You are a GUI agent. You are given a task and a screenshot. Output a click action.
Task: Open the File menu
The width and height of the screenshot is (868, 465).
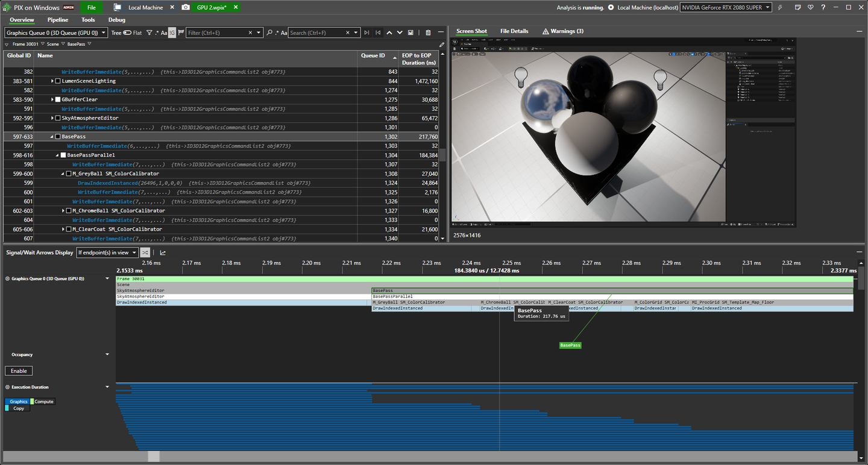[x=91, y=7]
